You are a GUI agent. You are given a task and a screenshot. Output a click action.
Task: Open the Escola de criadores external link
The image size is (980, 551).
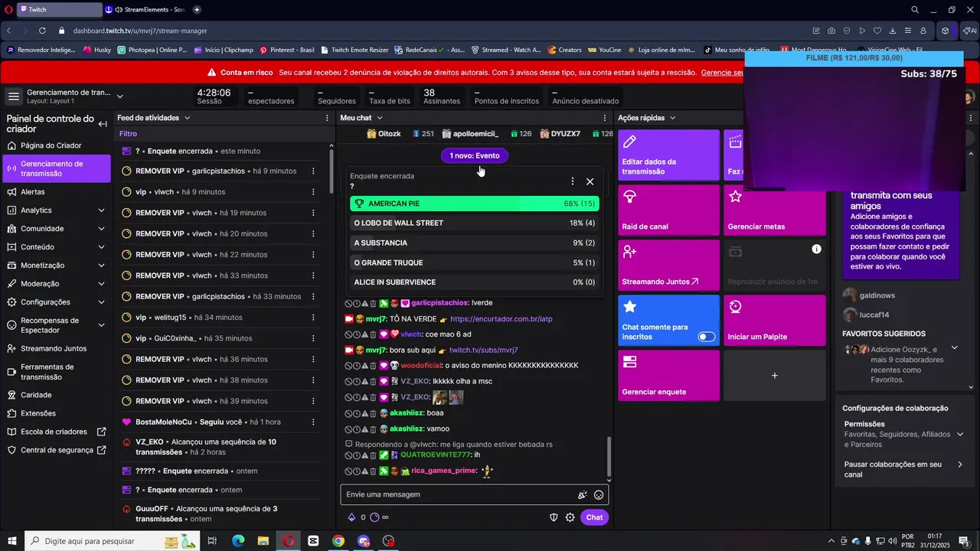57,432
